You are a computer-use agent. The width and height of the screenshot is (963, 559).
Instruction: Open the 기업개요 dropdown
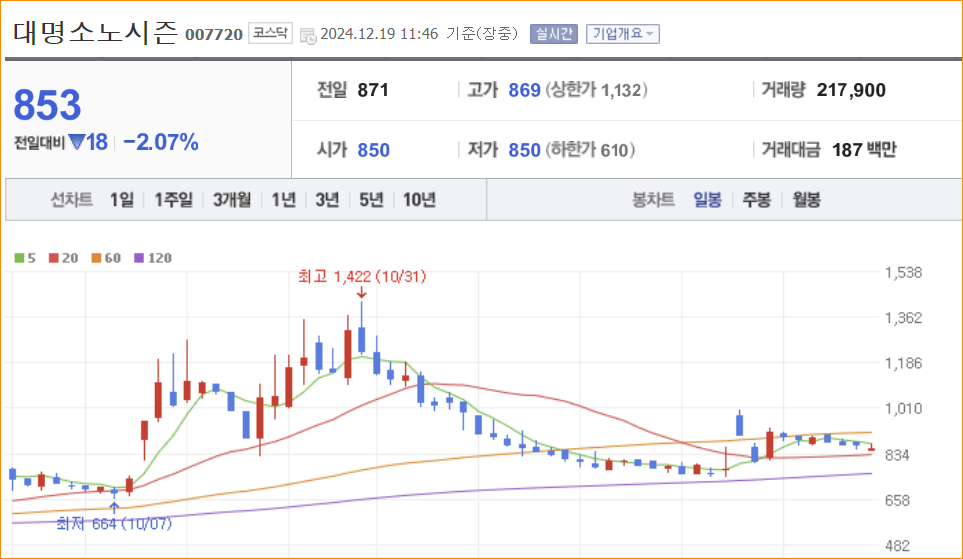pyautogui.click(x=623, y=34)
